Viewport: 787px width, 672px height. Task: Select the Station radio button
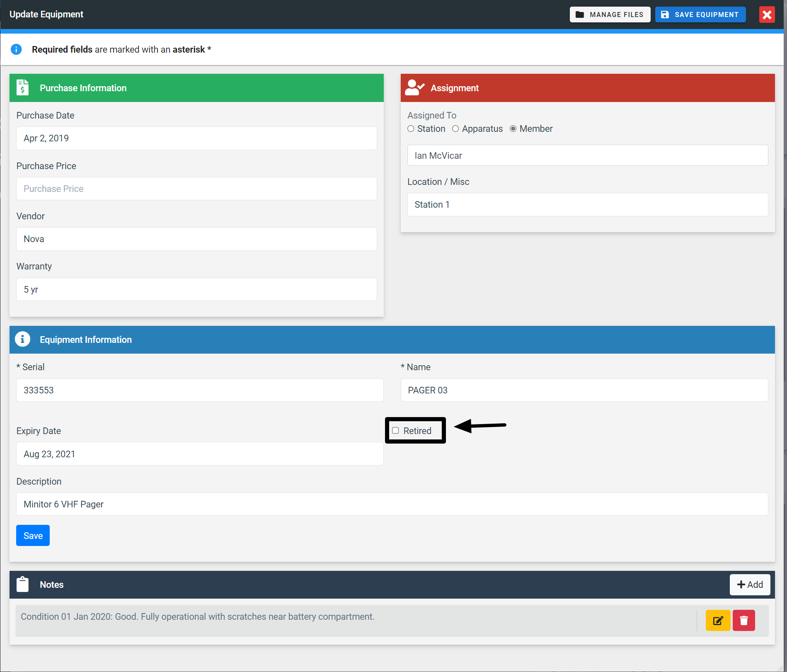(x=411, y=129)
